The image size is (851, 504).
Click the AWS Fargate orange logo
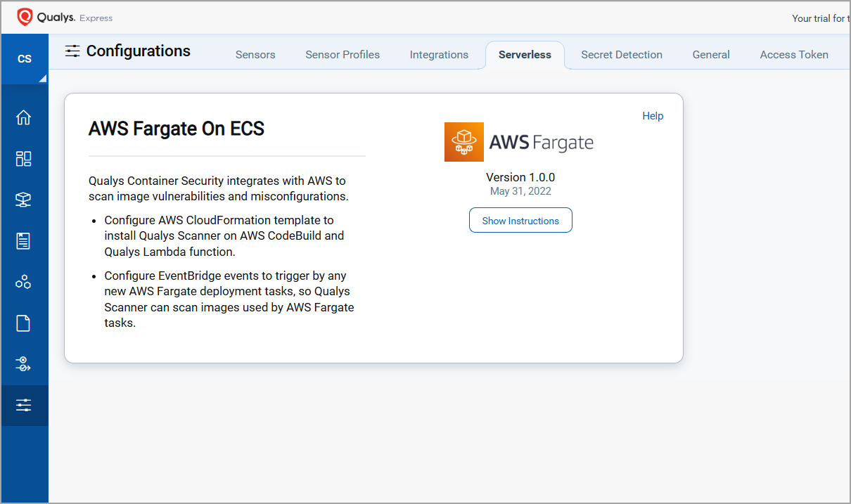[x=464, y=142]
